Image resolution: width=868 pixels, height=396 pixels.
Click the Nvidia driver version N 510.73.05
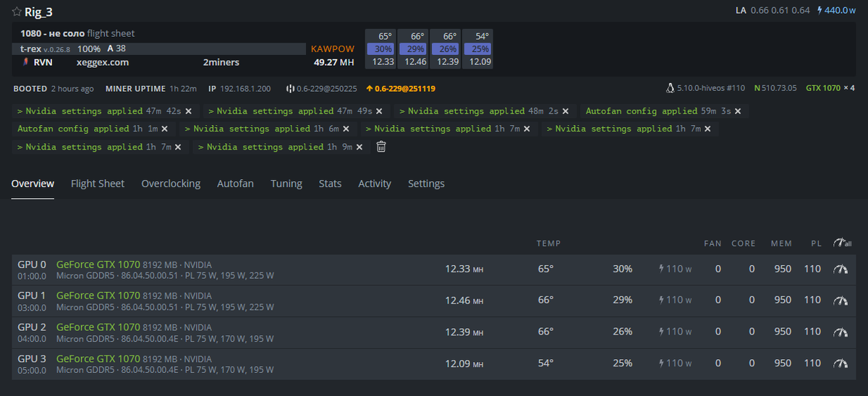click(x=775, y=88)
